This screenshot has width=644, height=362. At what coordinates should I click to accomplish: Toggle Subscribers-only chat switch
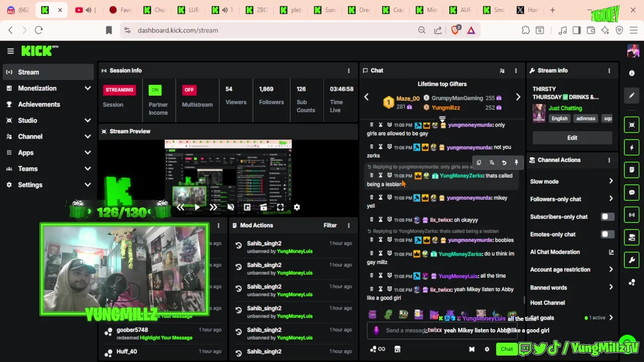(x=607, y=217)
